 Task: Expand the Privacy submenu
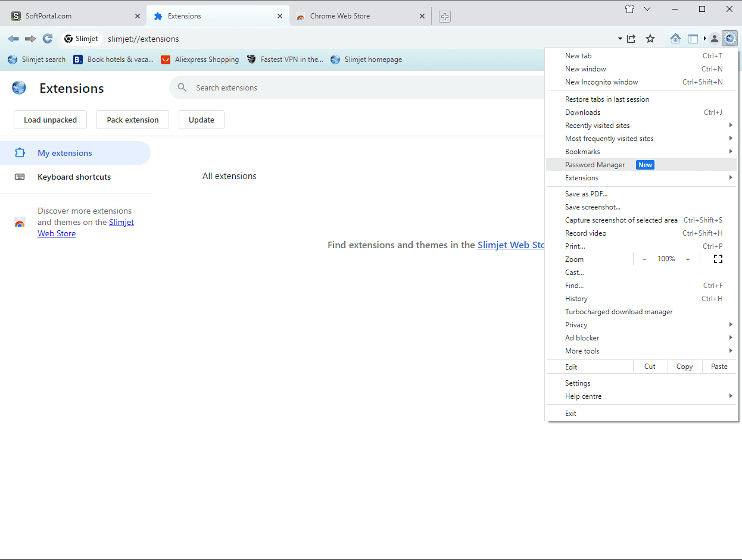(x=641, y=325)
